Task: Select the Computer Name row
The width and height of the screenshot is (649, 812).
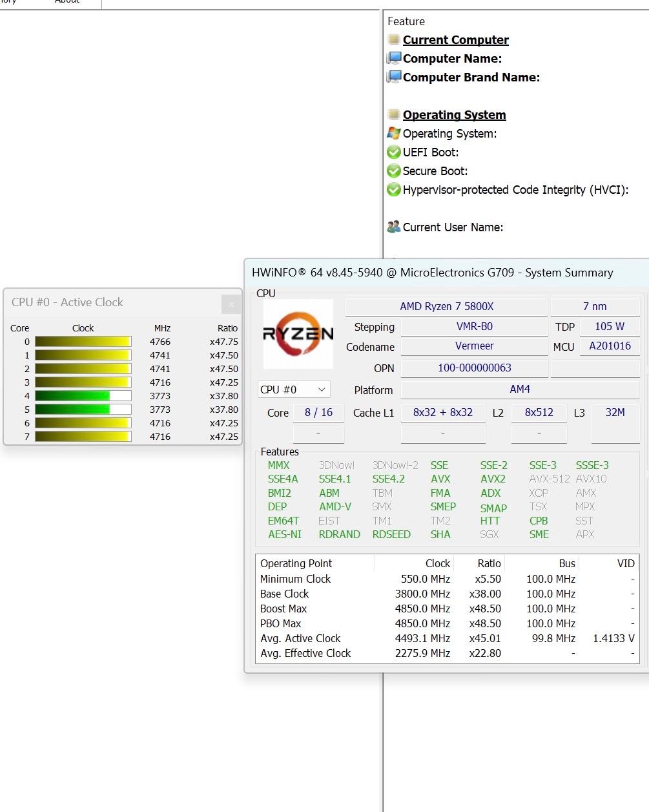Action: pos(452,58)
